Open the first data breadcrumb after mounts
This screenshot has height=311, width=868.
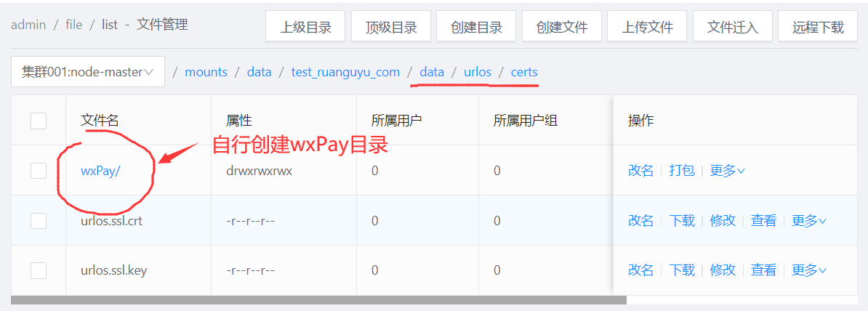pos(259,72)
